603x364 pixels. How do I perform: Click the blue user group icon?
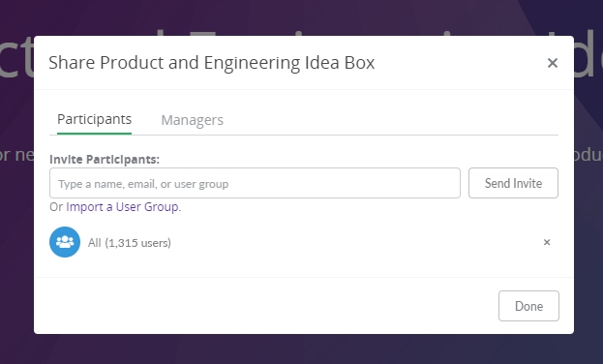pos(65,242)
